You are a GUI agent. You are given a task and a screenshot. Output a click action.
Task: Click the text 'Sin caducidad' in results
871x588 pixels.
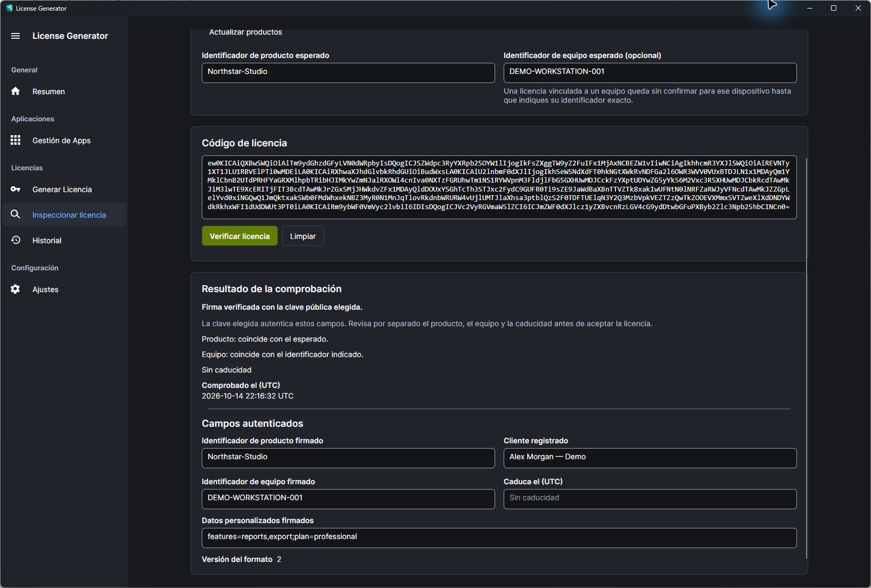pyautogui.click(x=227, y=370)
